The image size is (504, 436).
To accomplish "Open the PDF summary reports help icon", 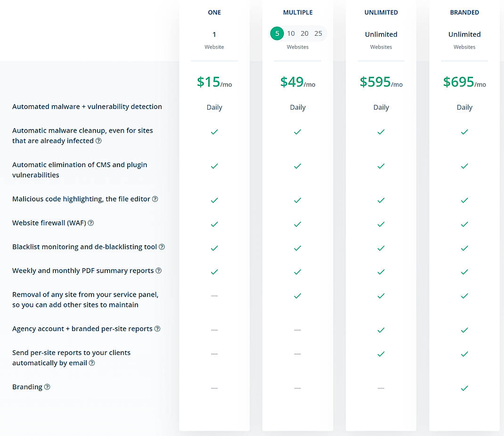I will tap(158, 271).
